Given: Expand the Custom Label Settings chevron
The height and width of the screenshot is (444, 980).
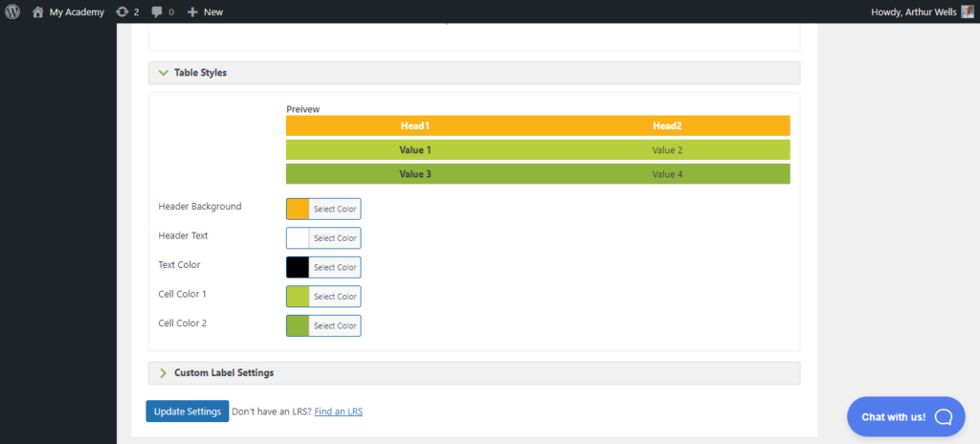Looking at the screenshot, I should 163,372.
